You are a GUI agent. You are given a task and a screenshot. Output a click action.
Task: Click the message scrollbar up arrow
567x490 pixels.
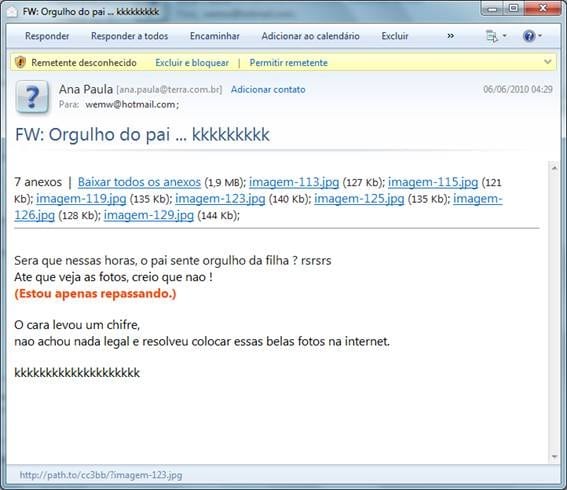pos(554,168)
